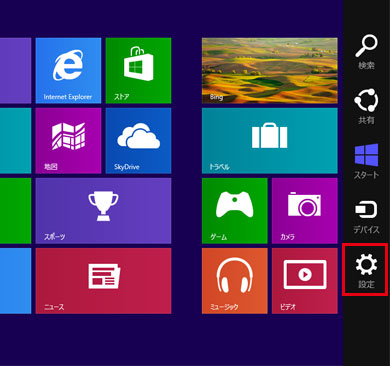
Task: Click the partially visible green tile beside Sports
Action: [x=15, y=211]
